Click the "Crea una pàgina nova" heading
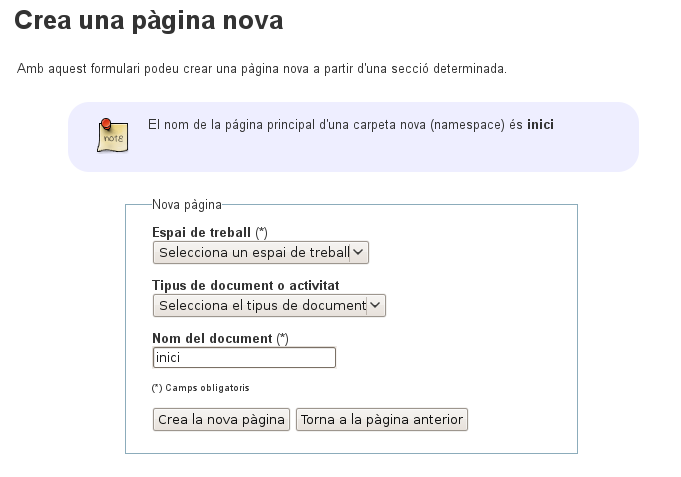This screenshot has width=681, height=477. click(148, 20)
